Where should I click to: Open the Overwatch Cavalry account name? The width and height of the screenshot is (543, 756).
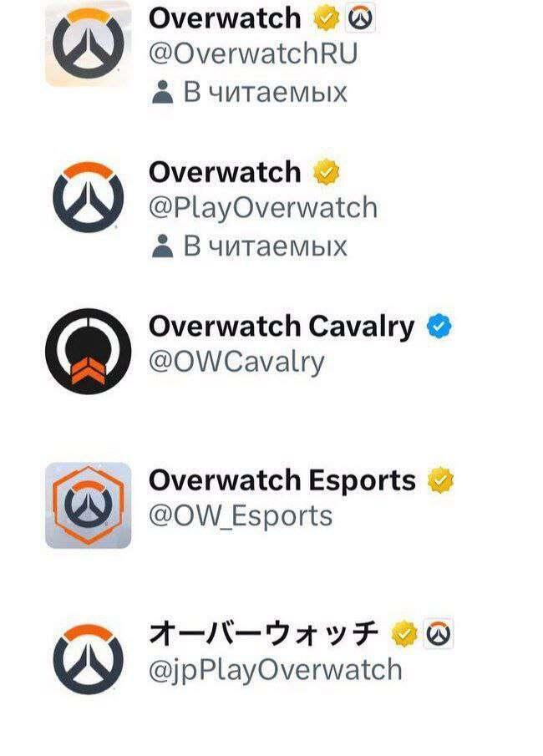point(282,327)
